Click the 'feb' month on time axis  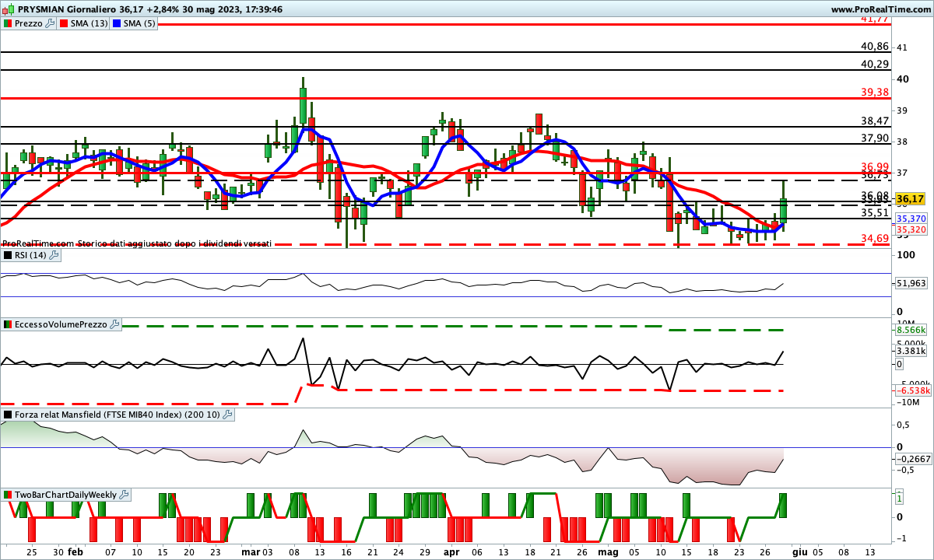click(75, 551)
